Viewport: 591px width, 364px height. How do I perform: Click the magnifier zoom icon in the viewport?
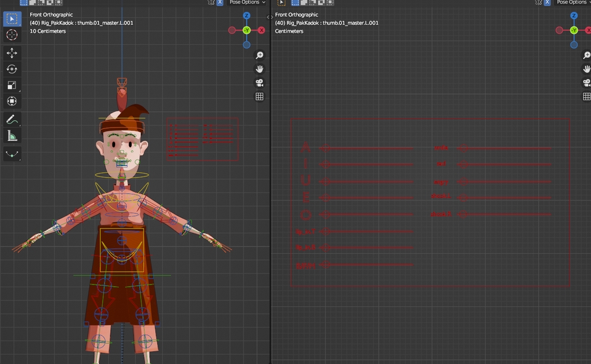pos(259,55)
